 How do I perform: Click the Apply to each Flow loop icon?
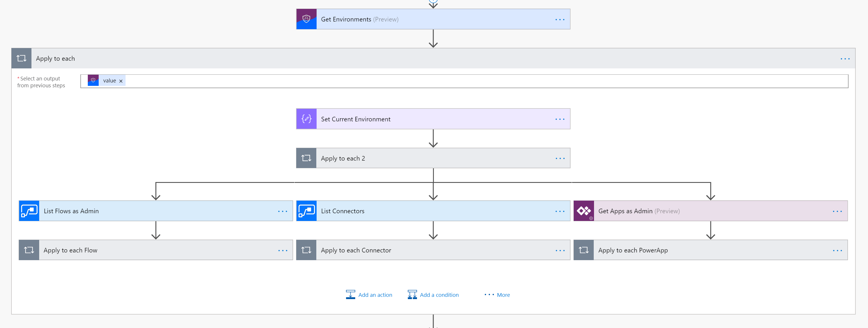pos(29,250)
